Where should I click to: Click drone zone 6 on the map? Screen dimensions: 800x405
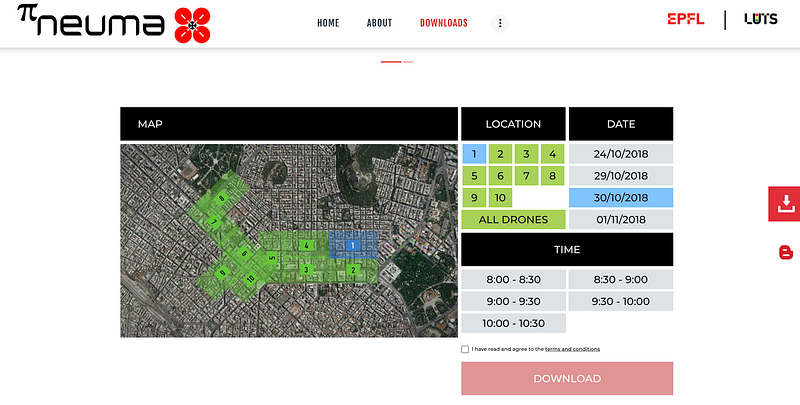pos(244,253)
